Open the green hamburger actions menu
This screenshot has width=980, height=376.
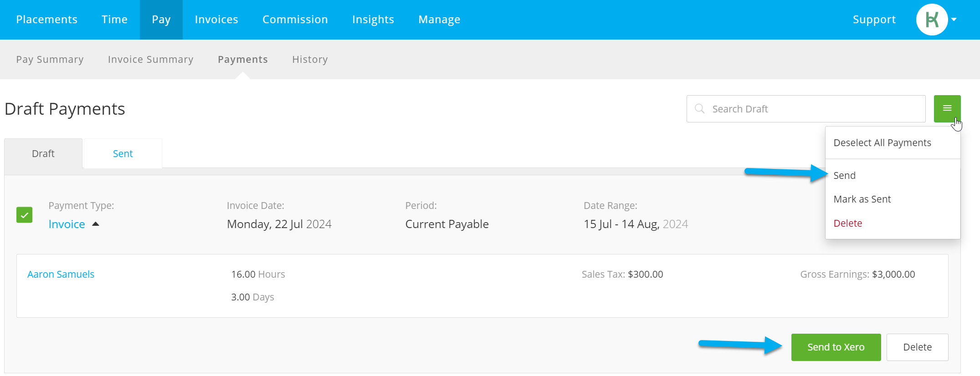pyautogui.click(x=947, y=108)
